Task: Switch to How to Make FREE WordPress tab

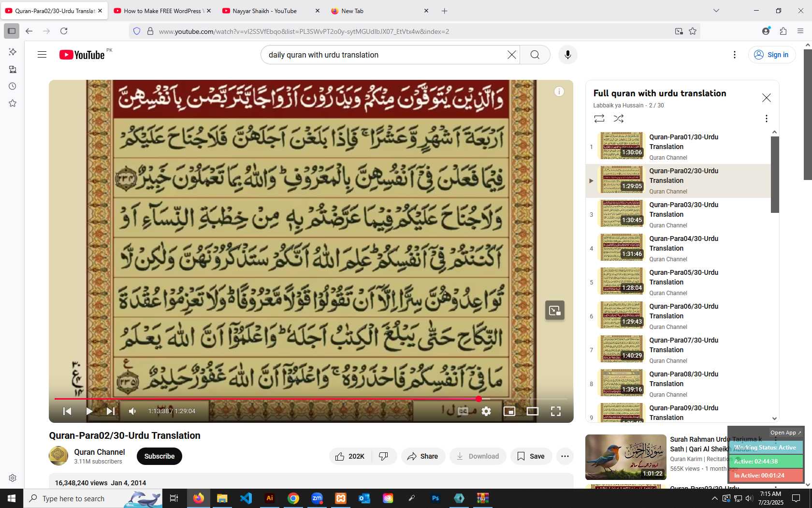Action: [x=162, y=11]
